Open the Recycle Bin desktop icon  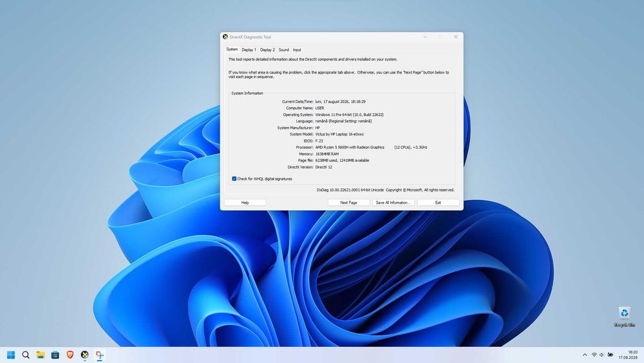[624, 316]
